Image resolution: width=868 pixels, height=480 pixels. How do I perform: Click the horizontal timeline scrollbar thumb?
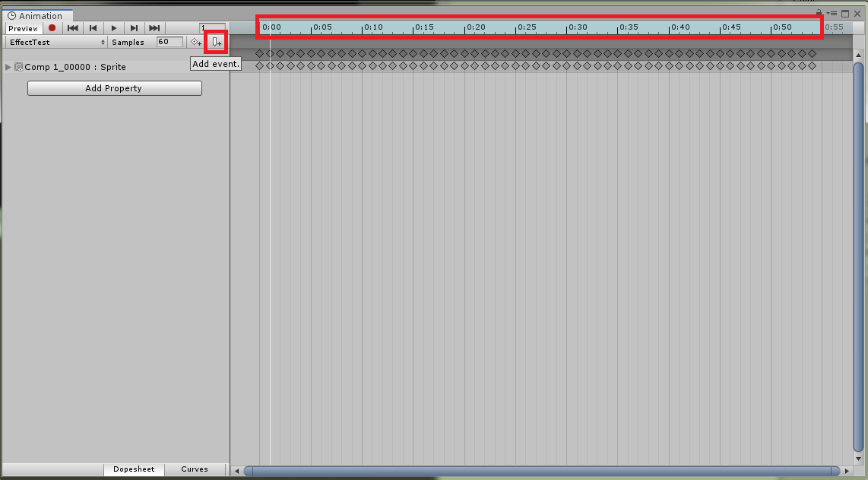click(x=541, y=471)
